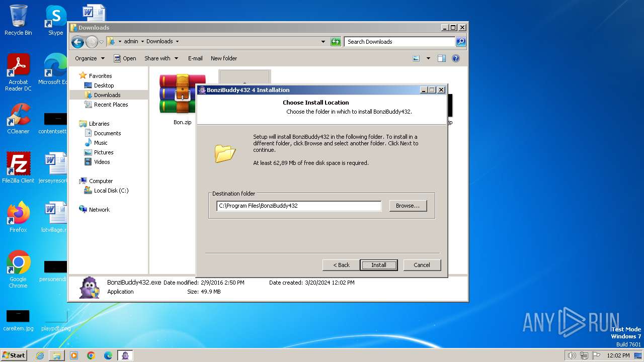Launch Microsoft Edge desktop shortcut
This screenshot has width=644, height=362.
pos(53,69)
